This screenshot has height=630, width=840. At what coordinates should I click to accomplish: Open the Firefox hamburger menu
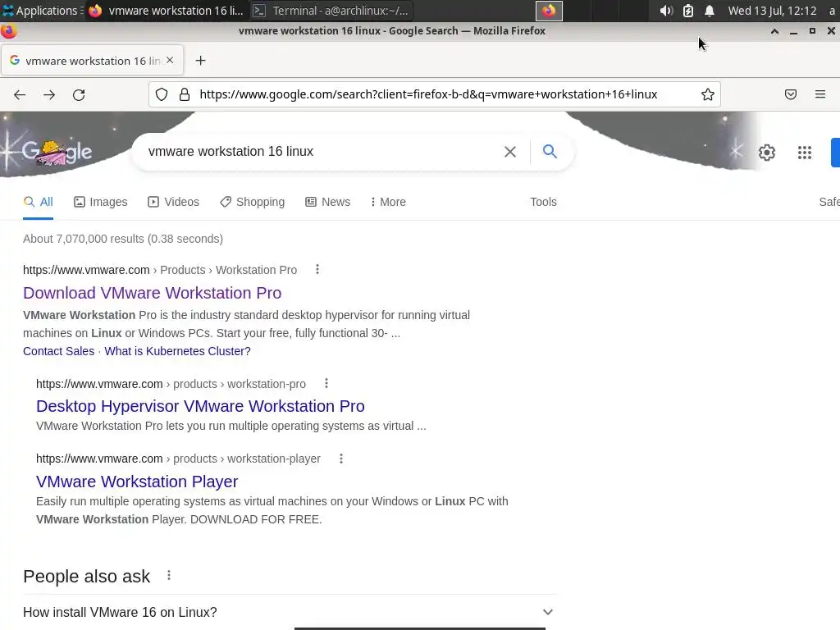click(x=820, y=95)
